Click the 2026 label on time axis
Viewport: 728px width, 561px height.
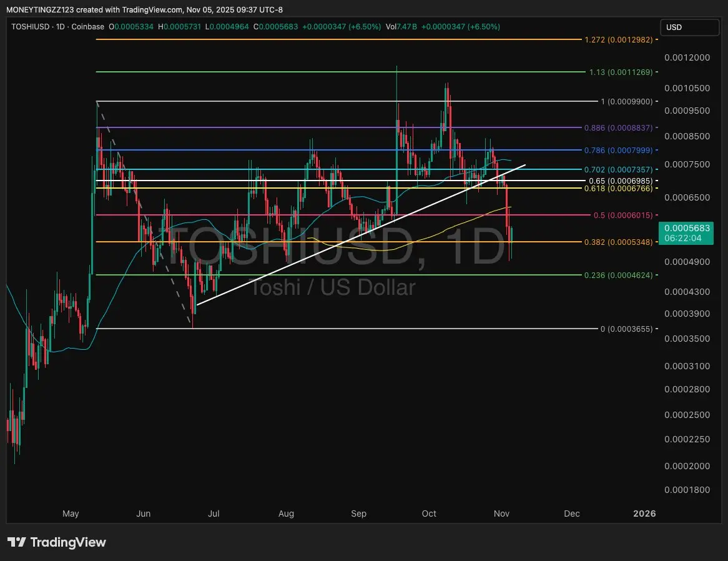(644, 514)
